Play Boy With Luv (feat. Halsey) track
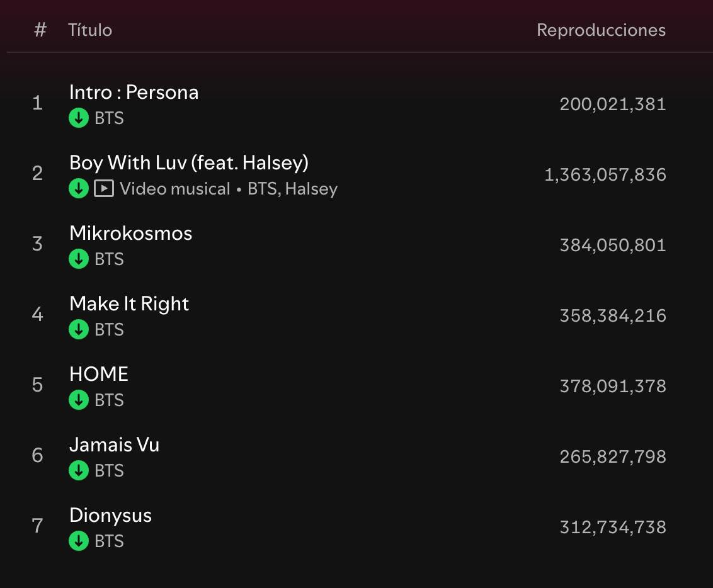Viewport: 713px width, 588px height. 188,163
